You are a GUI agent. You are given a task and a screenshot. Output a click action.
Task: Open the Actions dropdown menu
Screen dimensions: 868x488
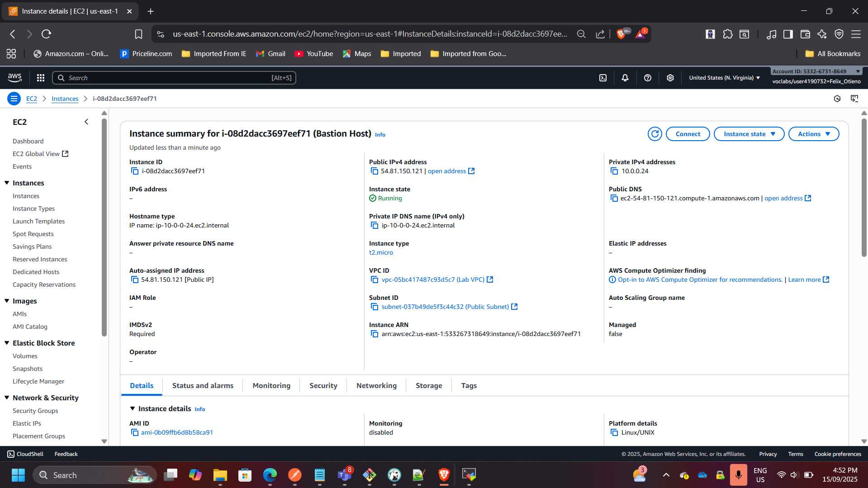(x=813, y=134)
